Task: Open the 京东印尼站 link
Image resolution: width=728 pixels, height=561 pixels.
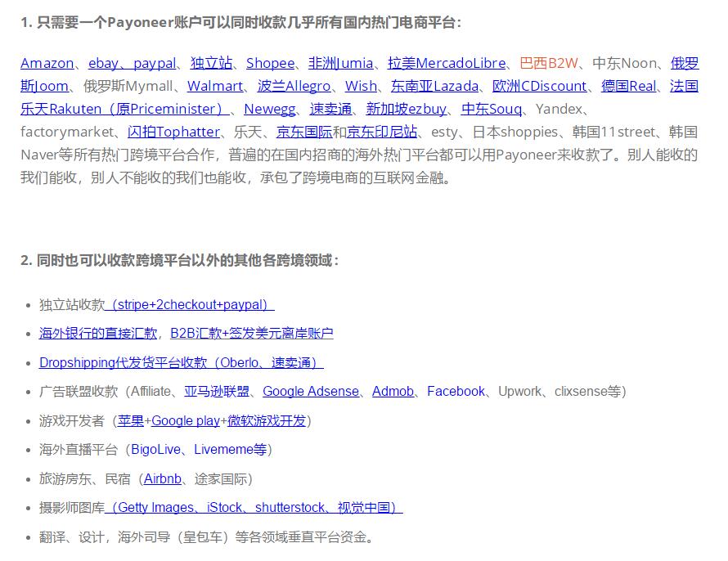Action: (382, 132)
